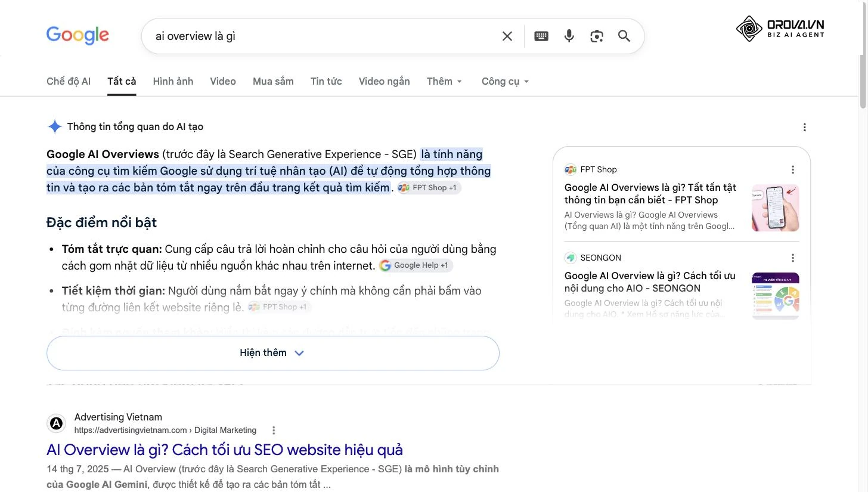
Task: Switch to Chế độ AI tab
Action: coord(69,81)
